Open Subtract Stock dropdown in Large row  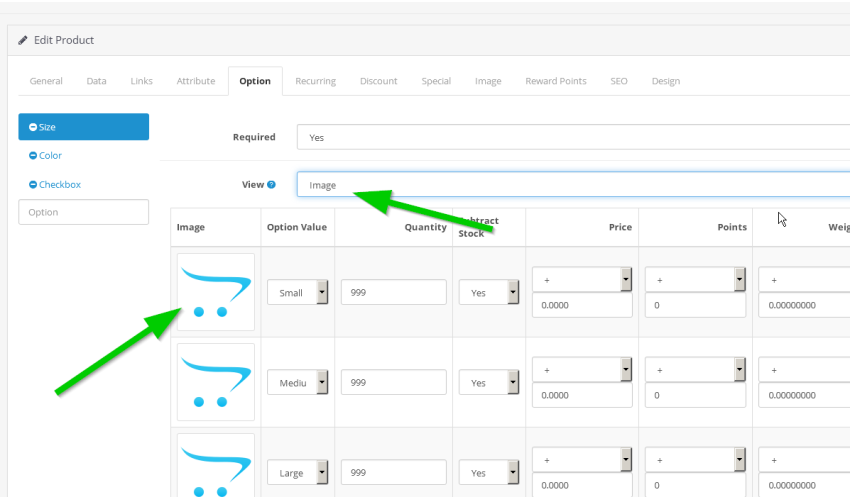[x=489, y=472]
